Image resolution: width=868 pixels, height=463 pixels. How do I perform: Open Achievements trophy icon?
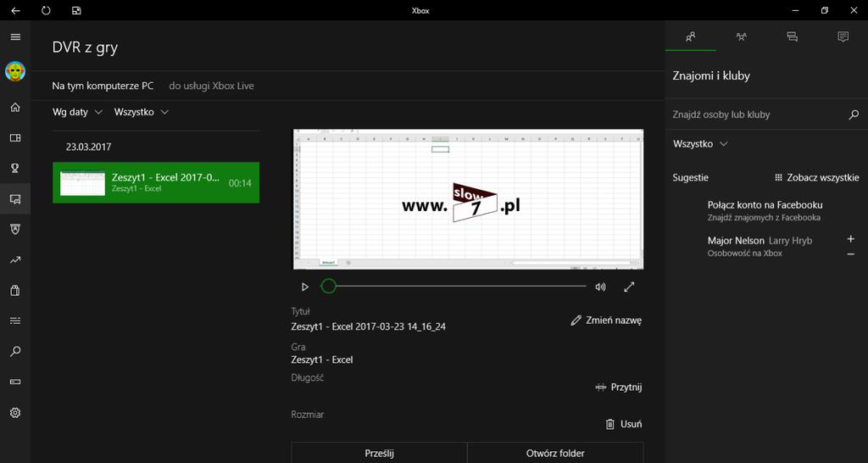tap(15, 169)
